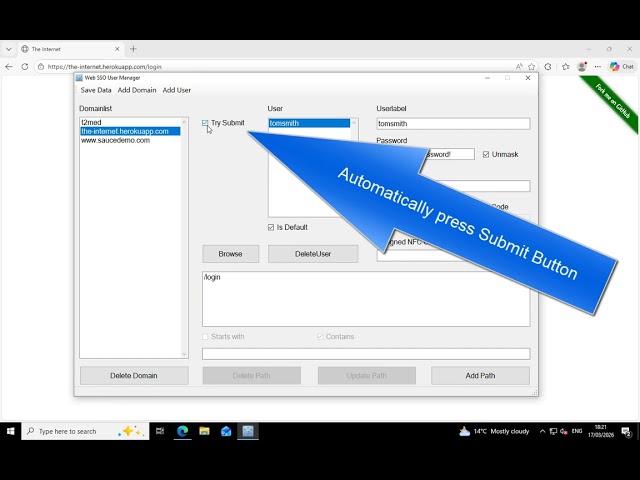Toggle the Try Submit checkbox
The height and width of the screenshot is (480, 640).
205,123
